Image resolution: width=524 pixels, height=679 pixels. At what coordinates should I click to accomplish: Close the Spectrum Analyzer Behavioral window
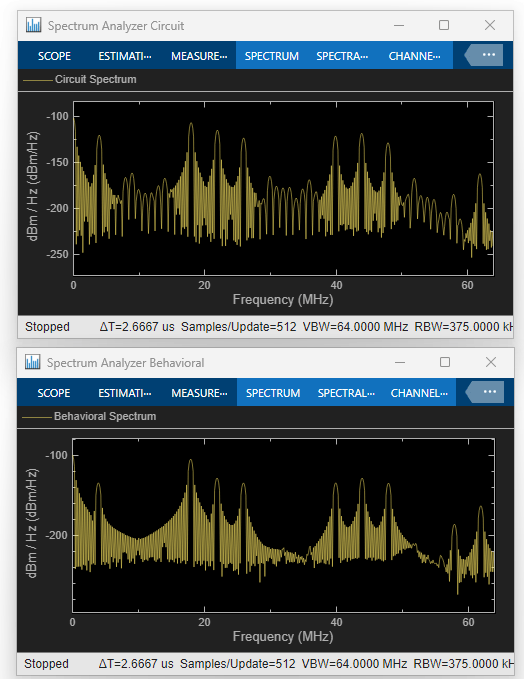[491, 362]
